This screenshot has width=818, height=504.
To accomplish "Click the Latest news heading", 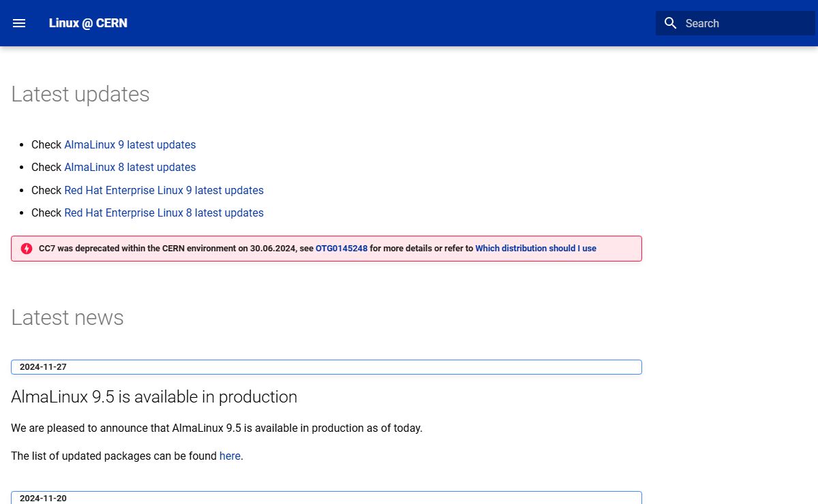I will [67, 317].
